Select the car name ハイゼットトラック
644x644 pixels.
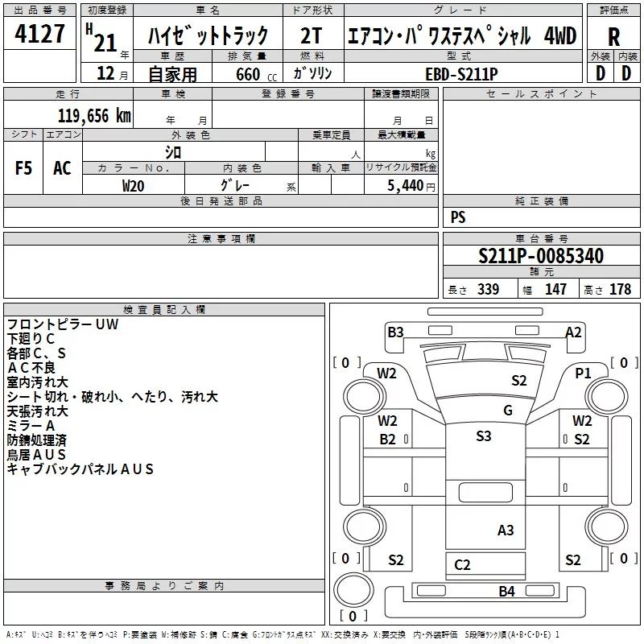point(208,35)
